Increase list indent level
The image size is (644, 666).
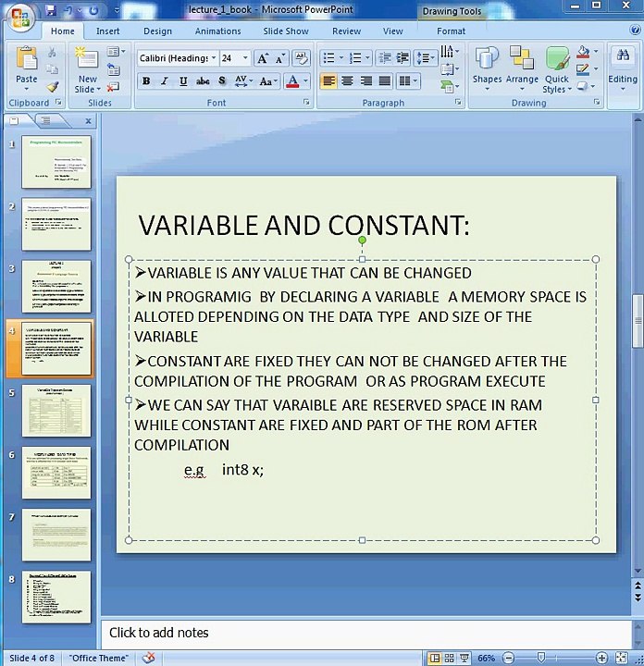402,57
